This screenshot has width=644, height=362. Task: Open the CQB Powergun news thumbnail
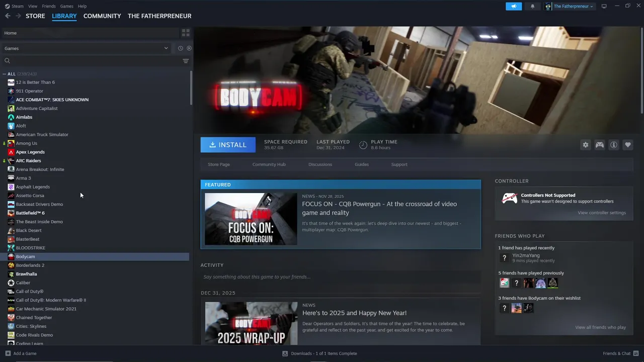251,219
